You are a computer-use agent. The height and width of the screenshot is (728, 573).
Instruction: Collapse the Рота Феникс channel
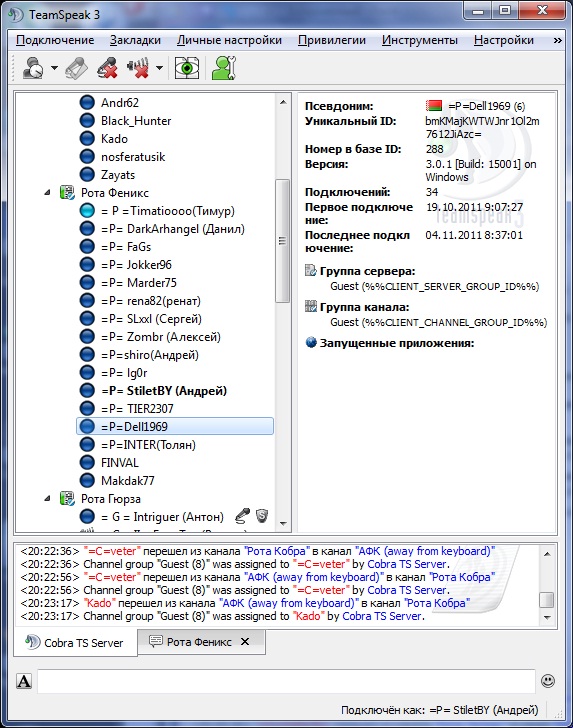pos(47,193)
